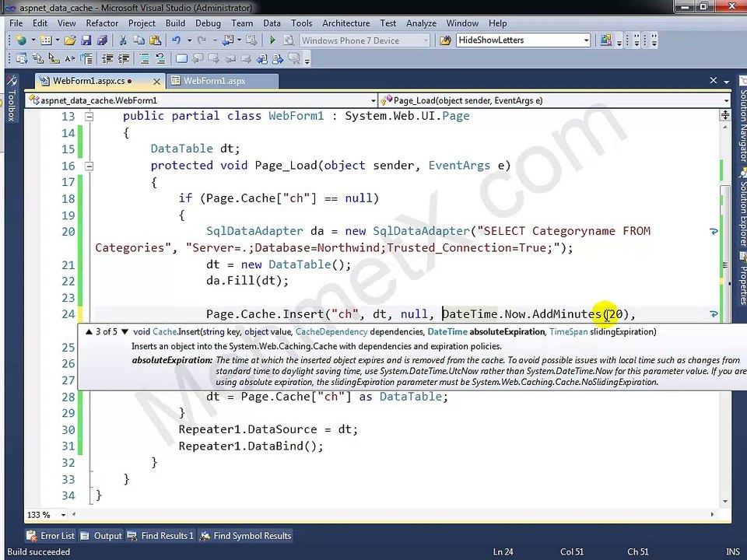747x560 pixels.
Task: Close the active document with the X button
Action: click(714, 80)
